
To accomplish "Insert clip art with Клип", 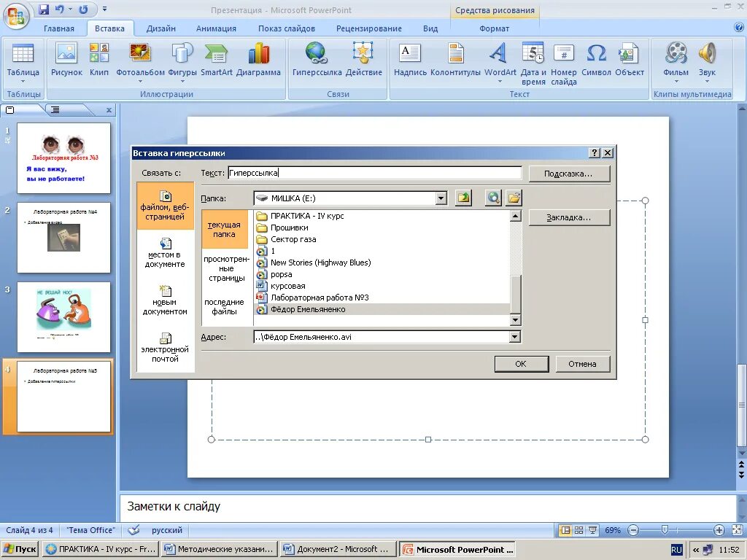I will (x=99, y=61).
